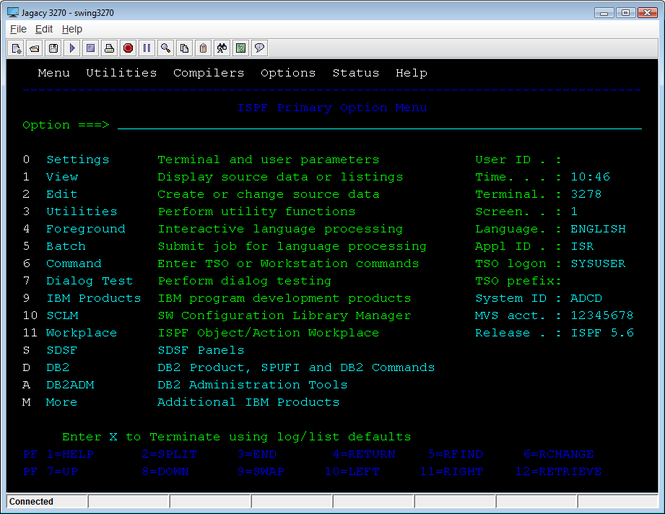This screenshot has height=514, width=665.
Task: Click the red record circle icon
Action: tap(128, 48)
